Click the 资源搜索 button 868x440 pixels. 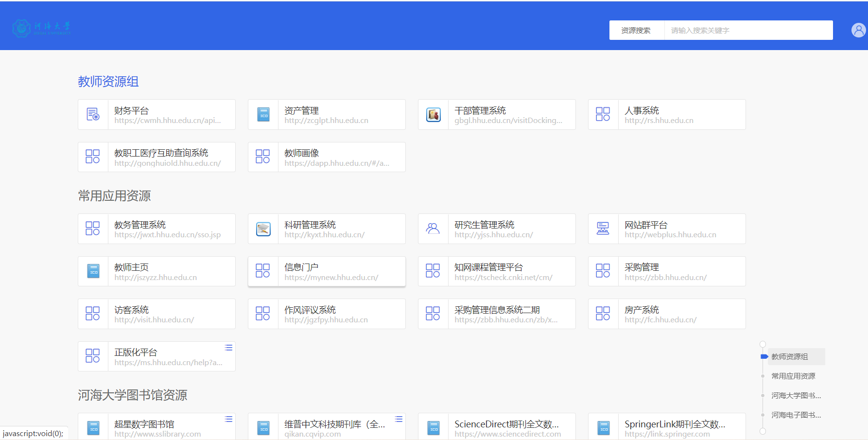636,30
